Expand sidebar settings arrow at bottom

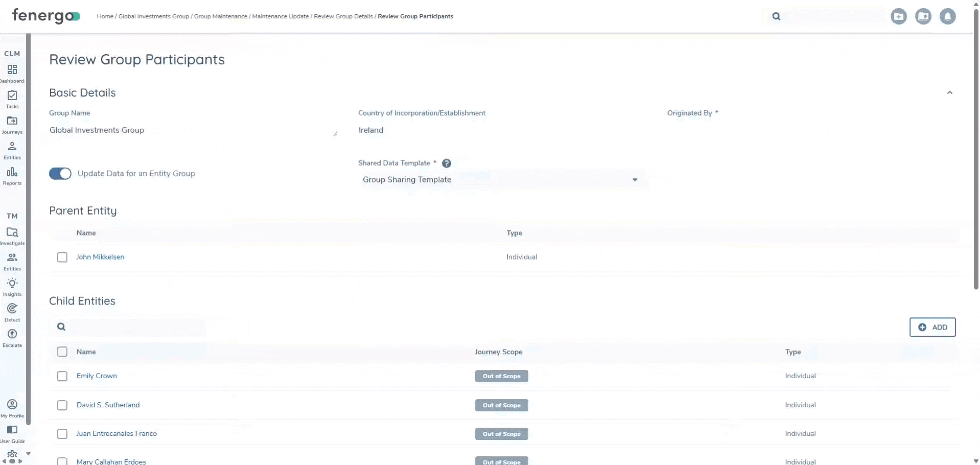[x=29, y=453]
